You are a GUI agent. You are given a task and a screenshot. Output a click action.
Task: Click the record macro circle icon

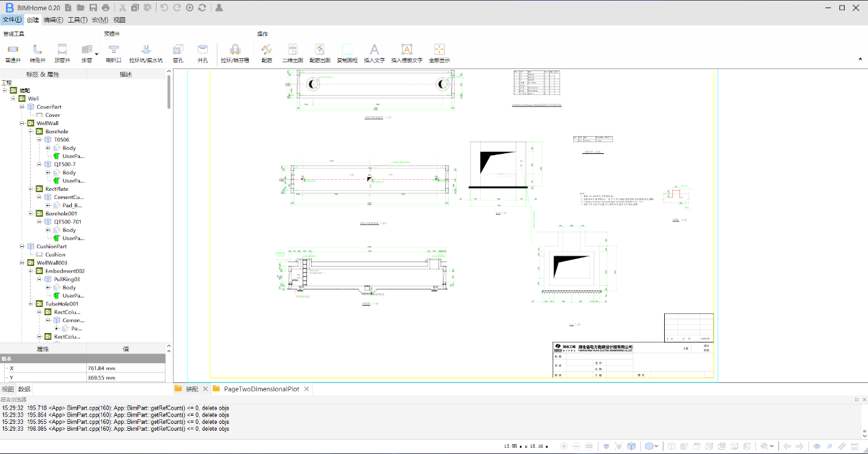pyautogui.click(x=189, y=8)
